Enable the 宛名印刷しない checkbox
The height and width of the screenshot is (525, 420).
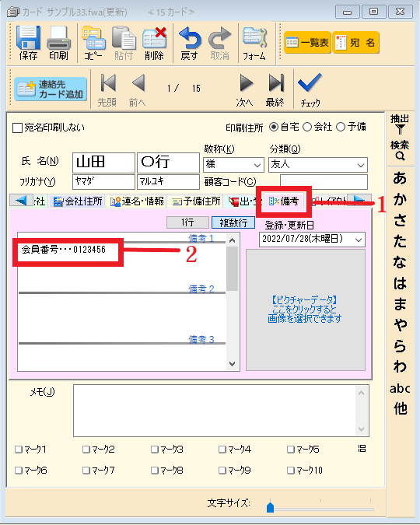17,128
